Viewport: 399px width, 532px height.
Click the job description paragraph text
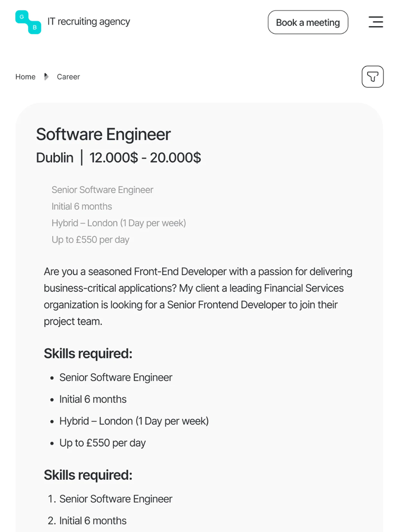[x=198, y=296]
